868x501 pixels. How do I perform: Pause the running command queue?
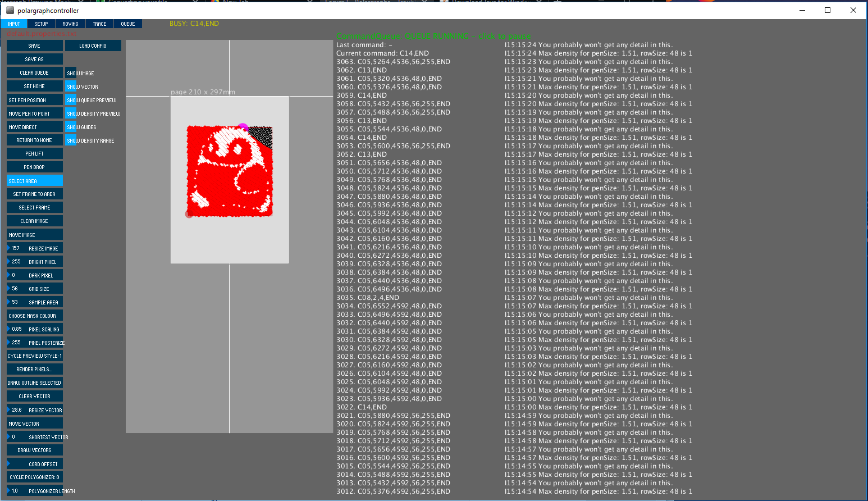point(433,36)
